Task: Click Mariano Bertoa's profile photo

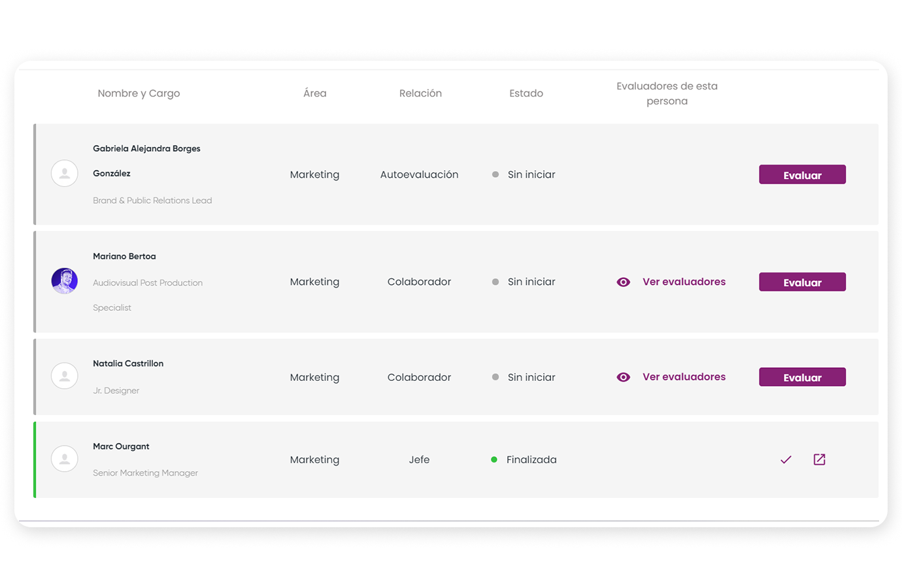Action: point(65,281)
